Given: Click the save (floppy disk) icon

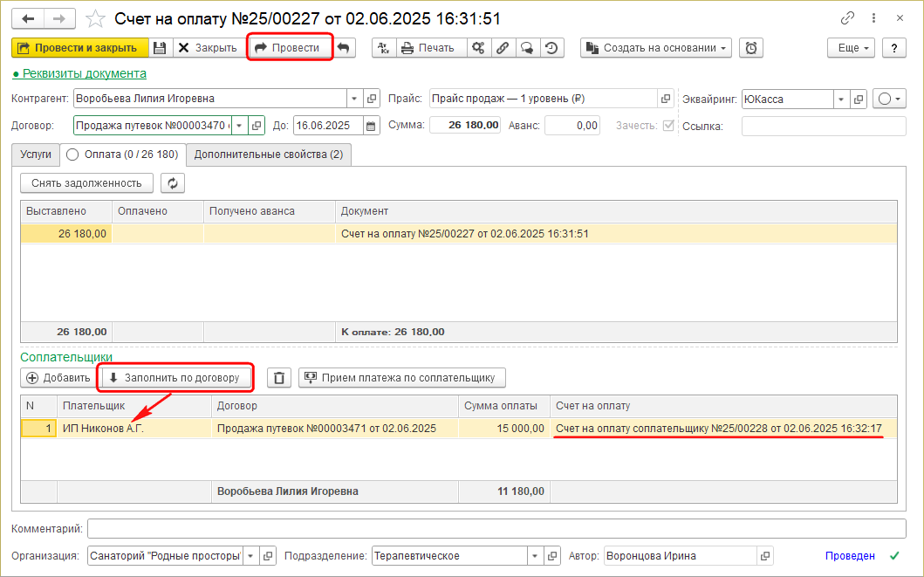Looking at the screenshot, I should point(160,48).
